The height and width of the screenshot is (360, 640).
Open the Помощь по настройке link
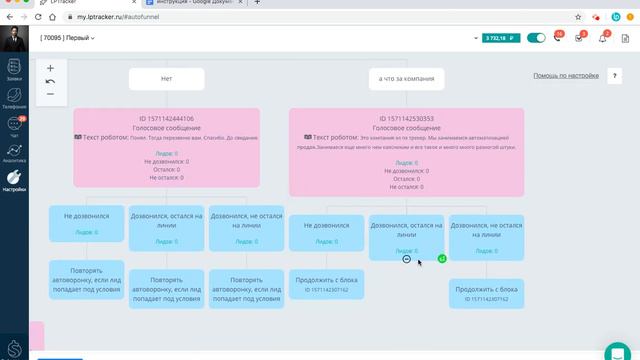[566, 76]
